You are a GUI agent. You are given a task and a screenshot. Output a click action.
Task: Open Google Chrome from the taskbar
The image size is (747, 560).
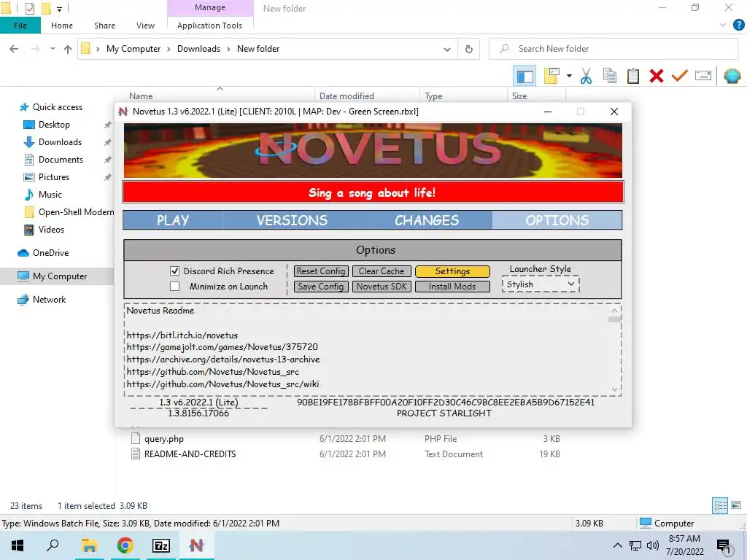[x=125, y=545]
